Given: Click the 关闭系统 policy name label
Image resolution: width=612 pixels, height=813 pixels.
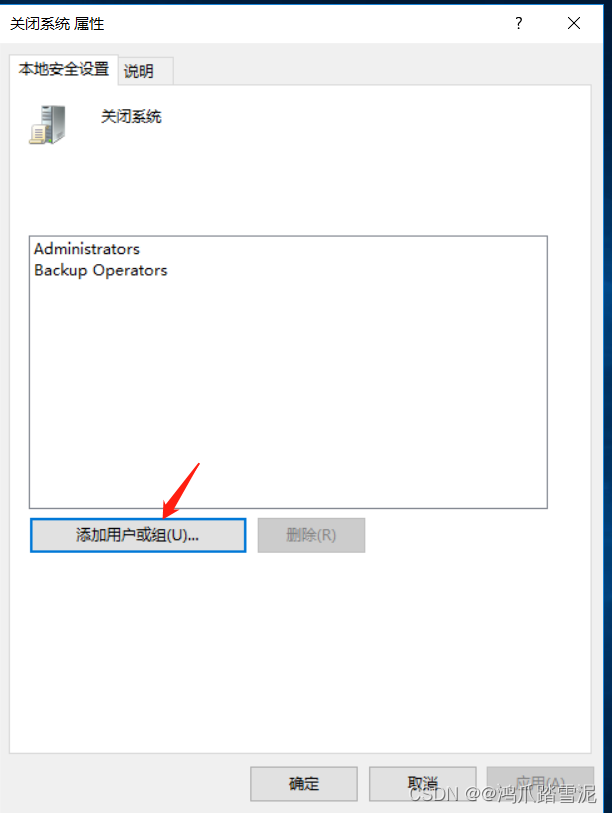Looking at the screenshot, I should coord(131,116).
